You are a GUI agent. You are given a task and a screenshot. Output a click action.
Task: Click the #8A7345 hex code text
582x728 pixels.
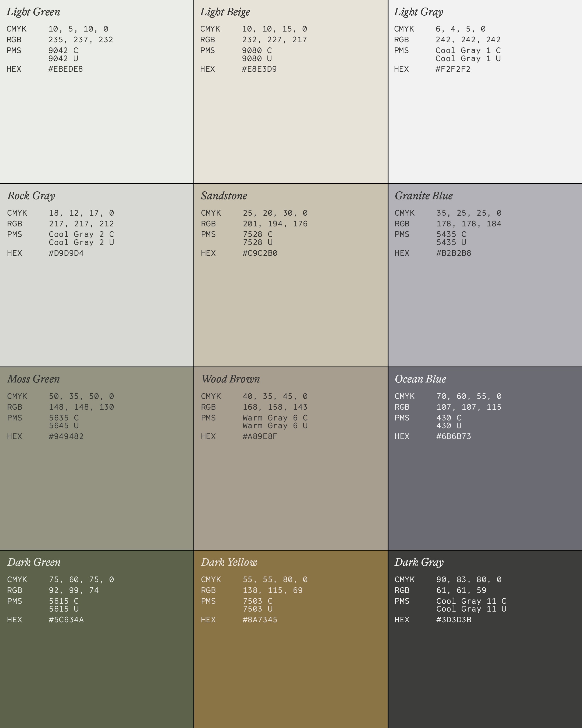260,620
